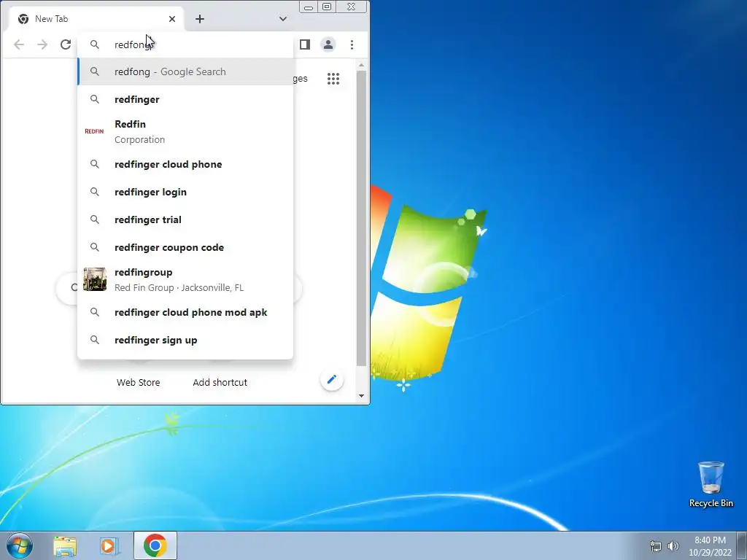Viewport: 747px width, 560px height.
Task: Click the Chrome back arrow
Action: pos(19,44)
